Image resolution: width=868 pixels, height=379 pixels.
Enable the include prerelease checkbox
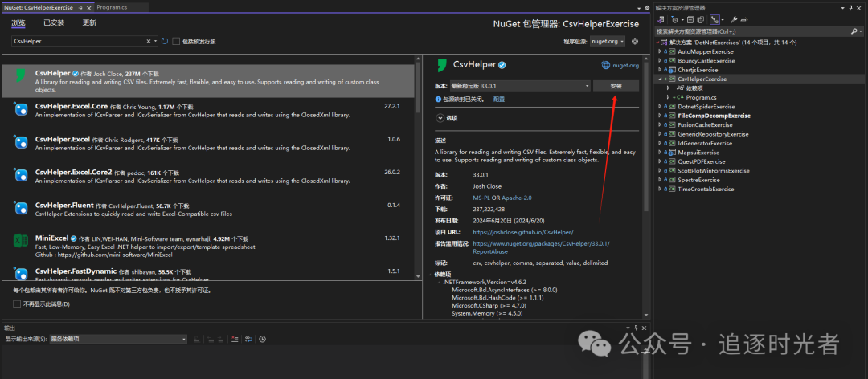[176, 41]
